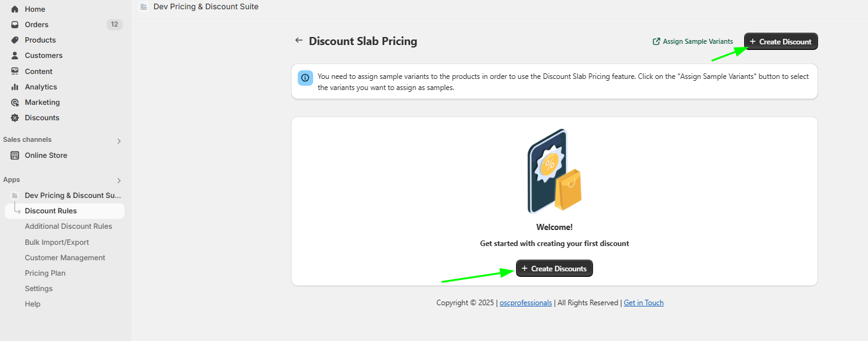Open Additional Discount Rules menu item
The width and height of the screenshot is (868, 341).
(68, 226)
